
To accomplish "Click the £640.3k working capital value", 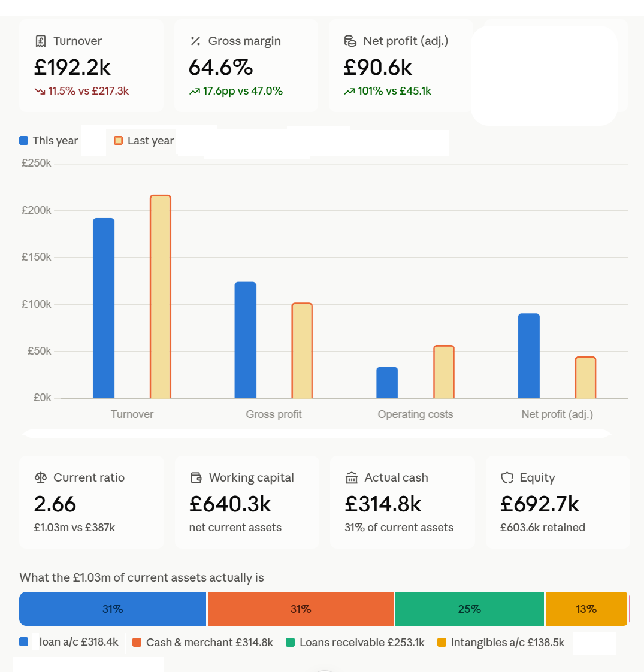I will [230, 504].
